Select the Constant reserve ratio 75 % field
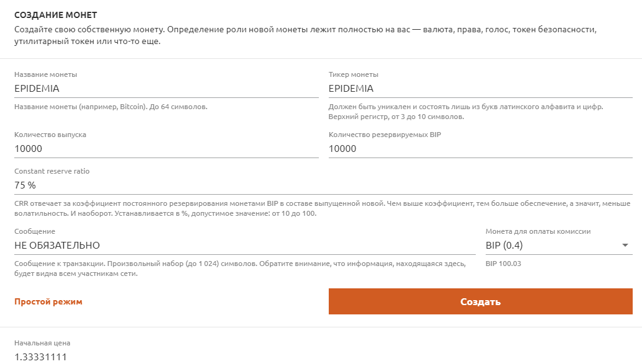Viewport: 642px width, 364px height. (x=323, y=185)
